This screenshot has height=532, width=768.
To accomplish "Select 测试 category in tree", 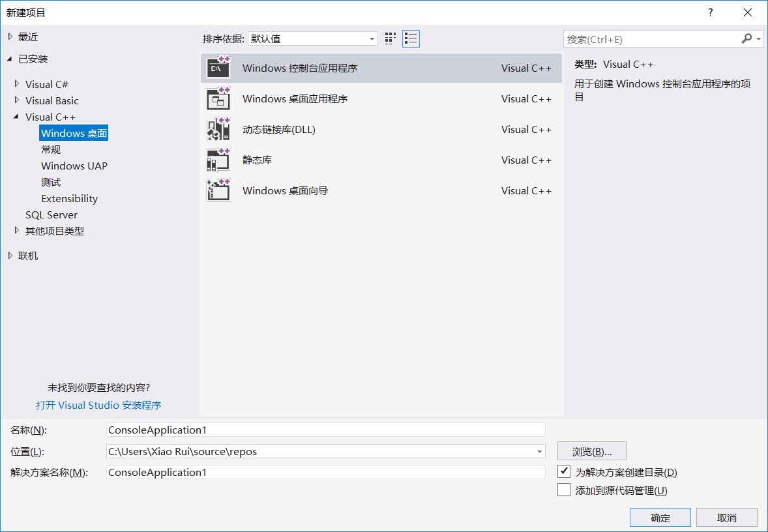I will point(51,183).
